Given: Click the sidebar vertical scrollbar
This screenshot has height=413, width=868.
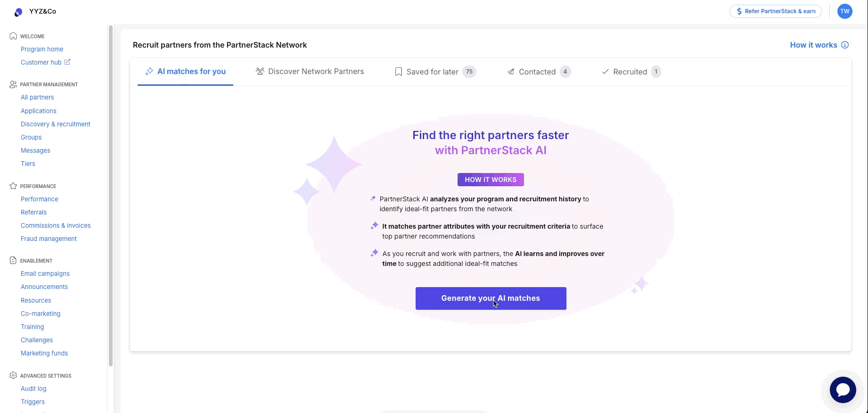Looking at the screenshot, I should pos(111,196).
